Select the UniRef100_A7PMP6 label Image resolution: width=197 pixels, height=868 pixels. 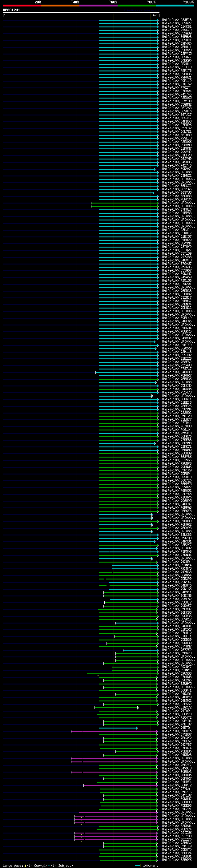click(177, 125)
